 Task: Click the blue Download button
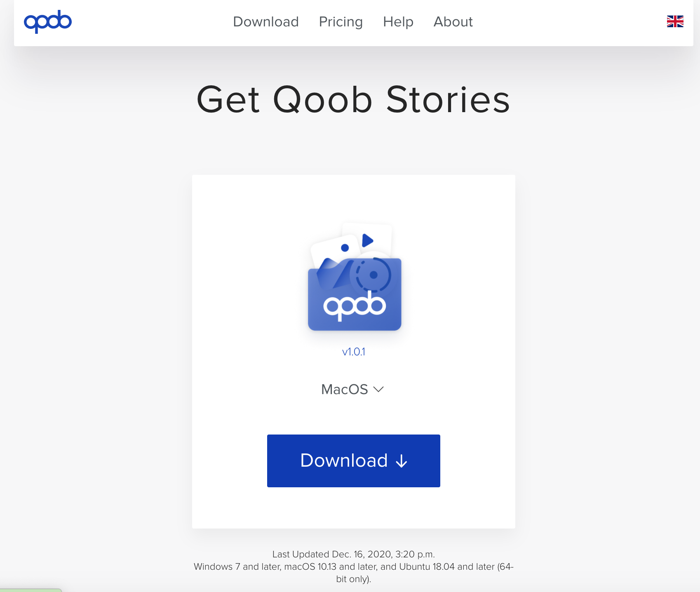click(x=354, y=461)
